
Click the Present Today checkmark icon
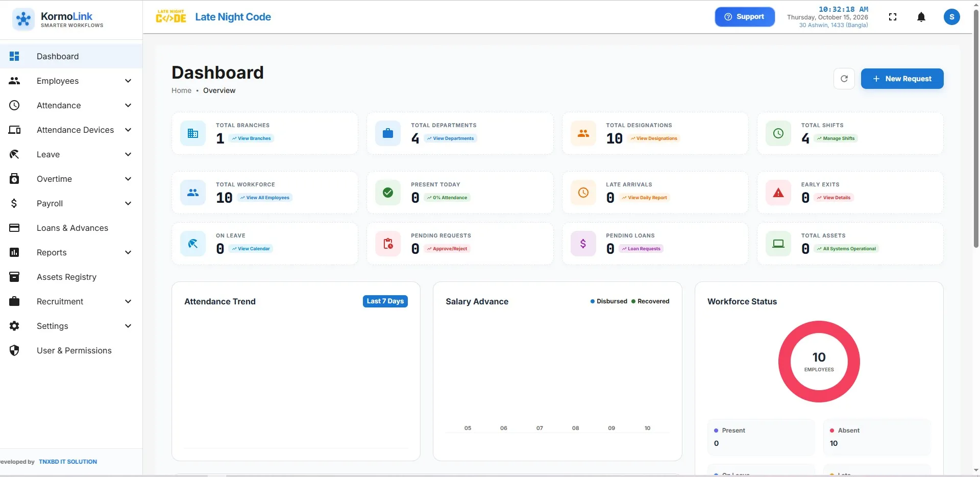(388, 193)
